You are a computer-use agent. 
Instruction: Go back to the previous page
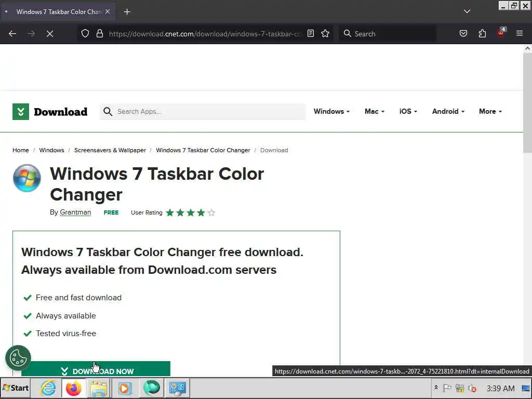[12, 34]
